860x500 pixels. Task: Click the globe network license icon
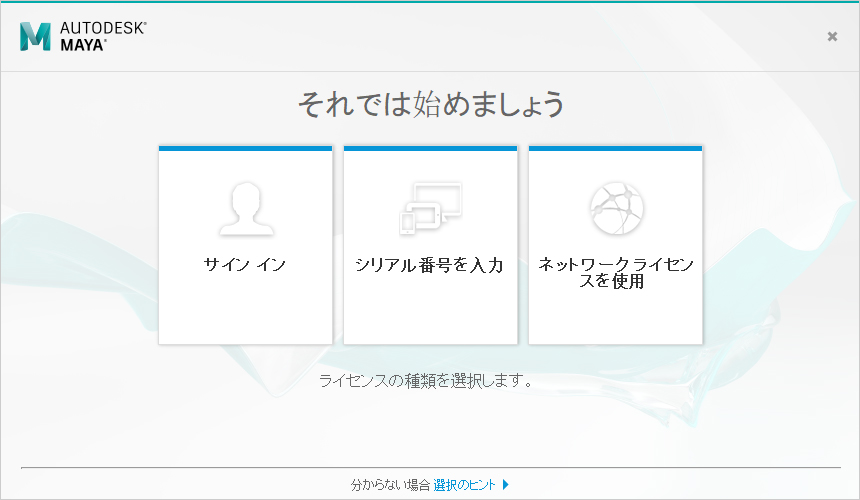(x=615, y=208)
